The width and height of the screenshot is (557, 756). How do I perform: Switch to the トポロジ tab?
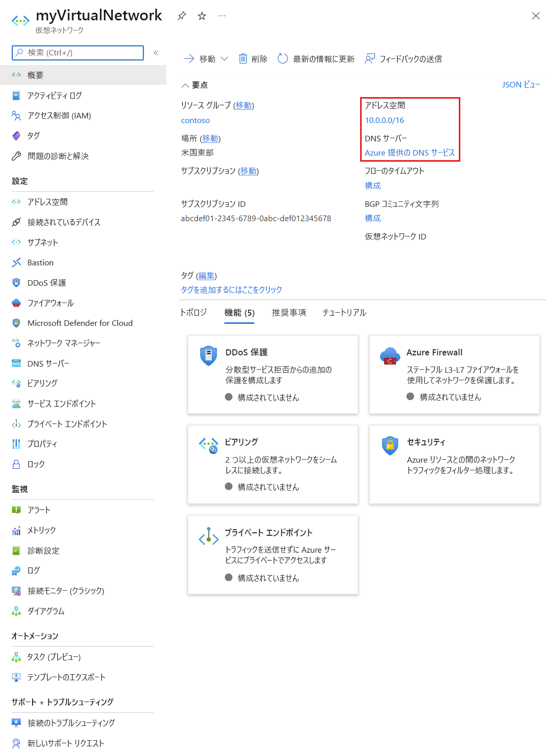coord(193,313)
